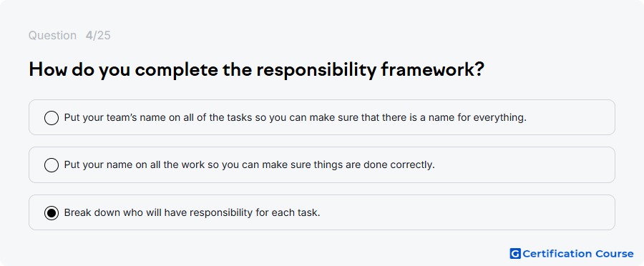Image resolution: width=644 pixels, height=266 pixels.
Task: Select radio button for 'Put your name' option
Action: pyautogui.click(x=52, y=165)
